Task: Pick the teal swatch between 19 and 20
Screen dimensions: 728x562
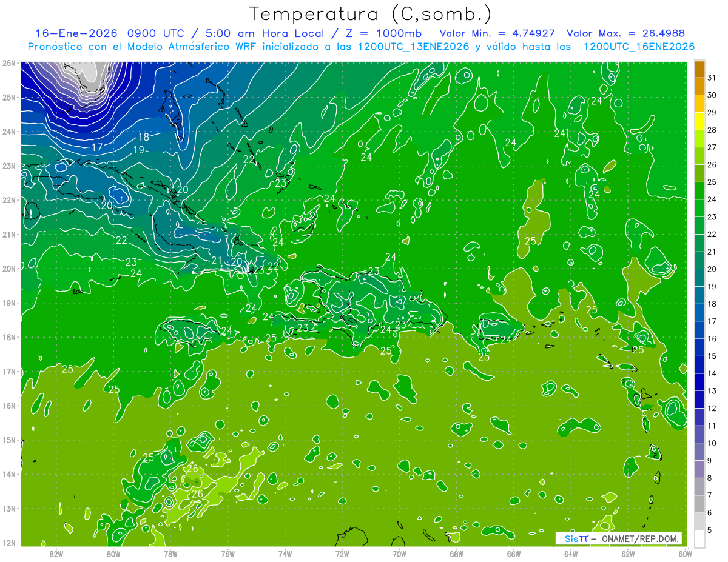Action: 699,278
